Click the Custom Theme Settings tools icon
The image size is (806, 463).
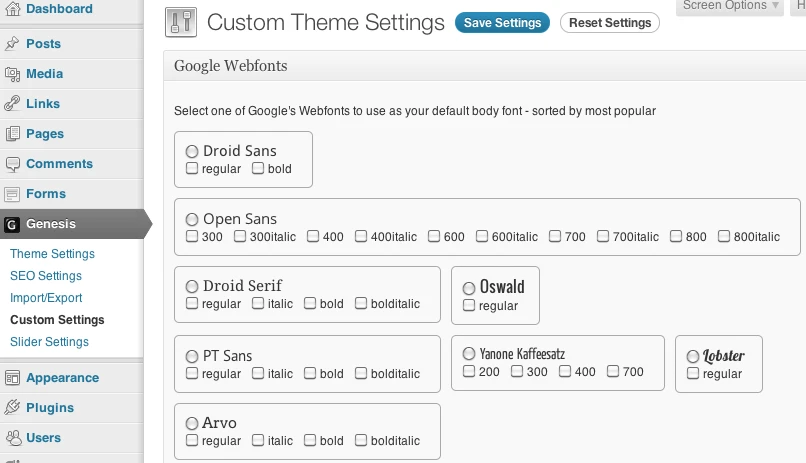pos(181,22)
